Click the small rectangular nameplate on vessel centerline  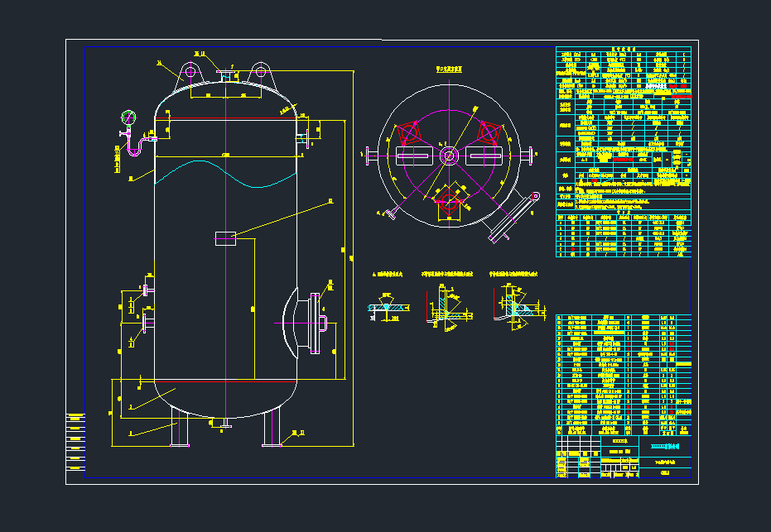coord(225,238)
